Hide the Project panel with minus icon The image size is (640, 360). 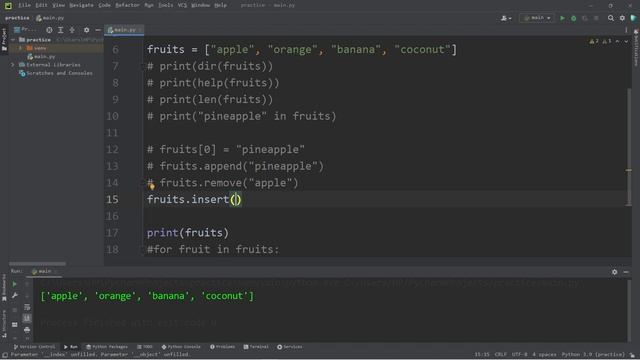pos(98,30)
